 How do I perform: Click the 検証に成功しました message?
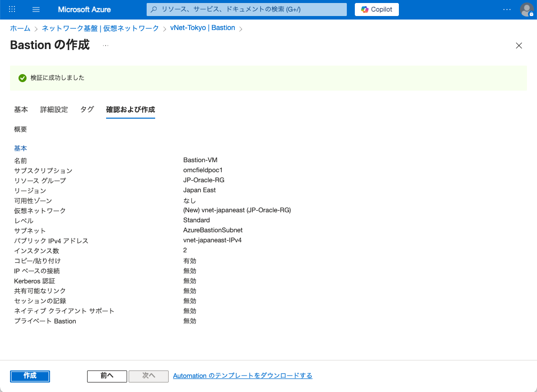pos(58,78)
